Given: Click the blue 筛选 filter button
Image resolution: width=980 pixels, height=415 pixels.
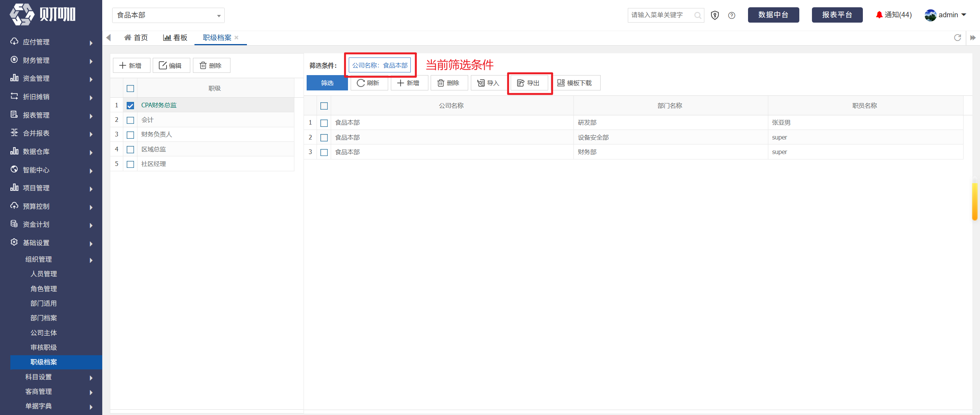Looking at the screenshot, I should pyautogui.click(x=327, y=83).
